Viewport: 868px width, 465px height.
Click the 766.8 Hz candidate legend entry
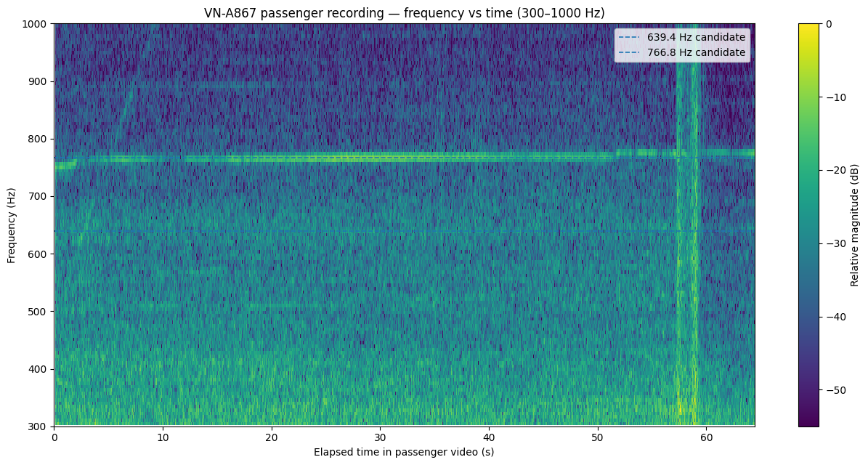click(681, 52)
